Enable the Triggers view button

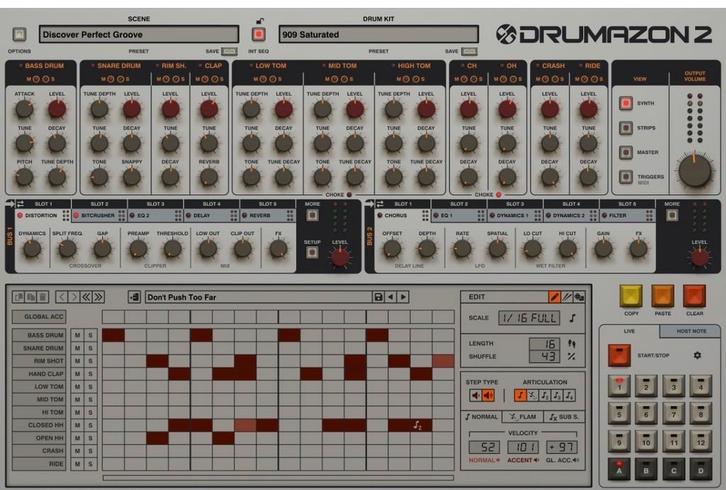(626, 176)
